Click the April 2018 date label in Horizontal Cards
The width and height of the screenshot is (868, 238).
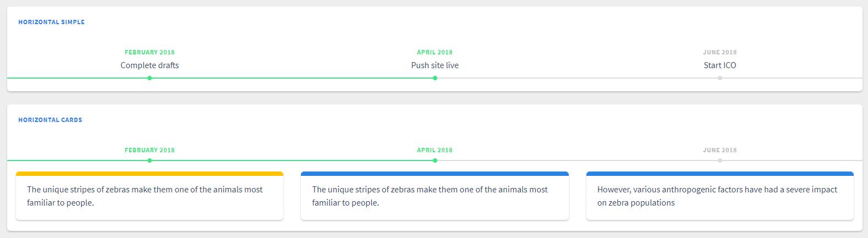[x=435, y=150]
